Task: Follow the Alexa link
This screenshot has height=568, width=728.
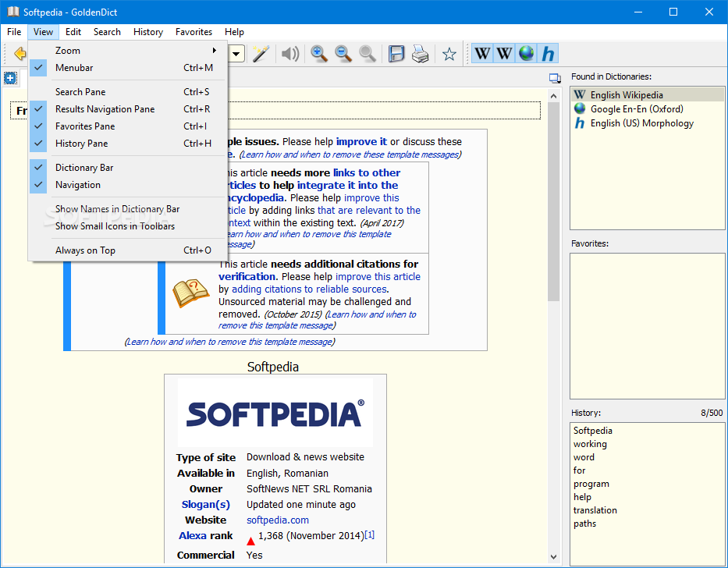Action: click(192, 535)
